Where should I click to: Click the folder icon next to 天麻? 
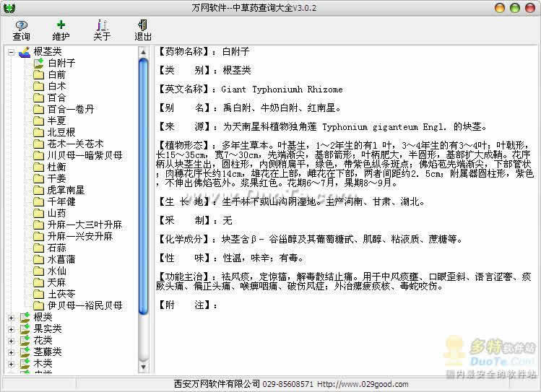39,282
